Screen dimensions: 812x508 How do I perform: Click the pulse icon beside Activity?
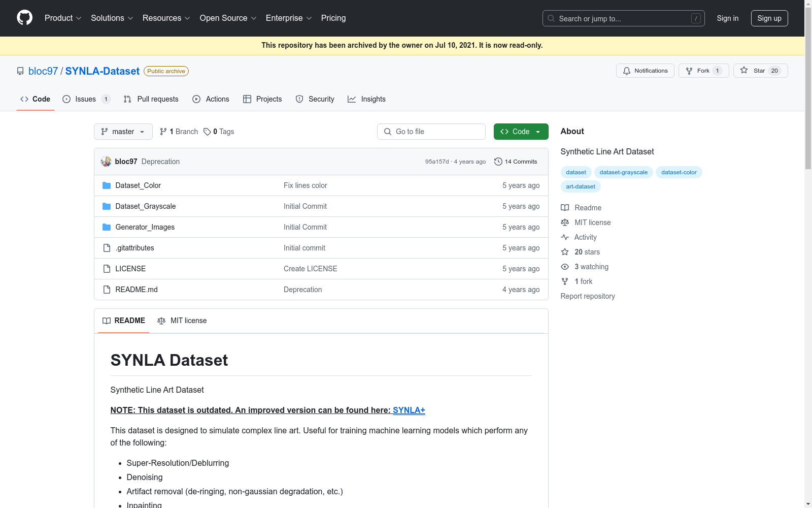[565, 237]
